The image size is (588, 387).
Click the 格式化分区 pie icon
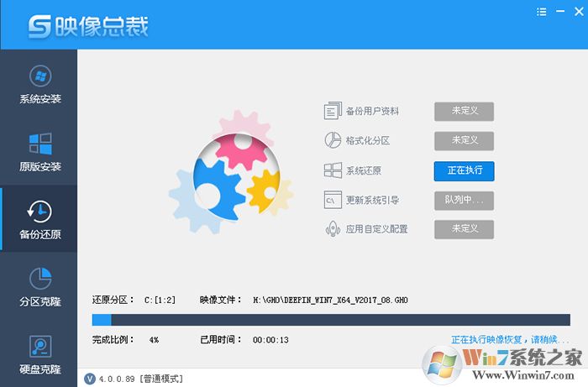pos(333,141)
